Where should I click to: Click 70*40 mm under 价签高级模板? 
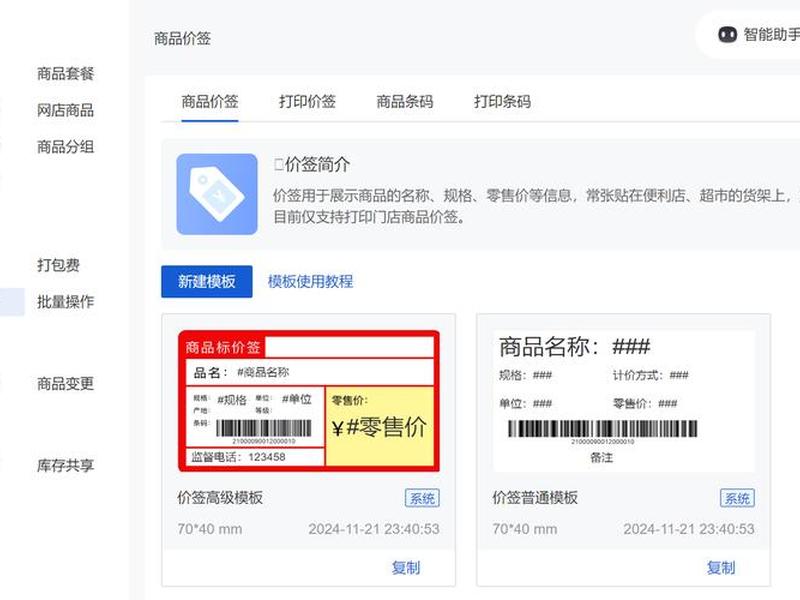pos(210,529)
